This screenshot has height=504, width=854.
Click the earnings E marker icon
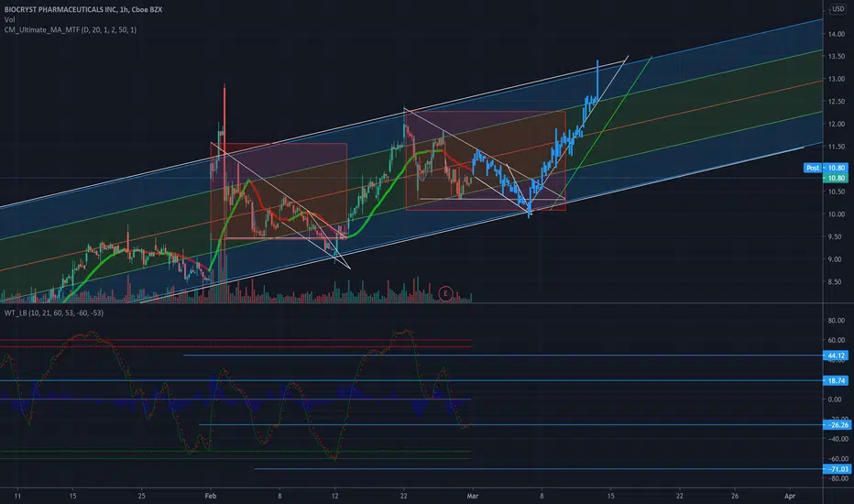coord(445,293)
